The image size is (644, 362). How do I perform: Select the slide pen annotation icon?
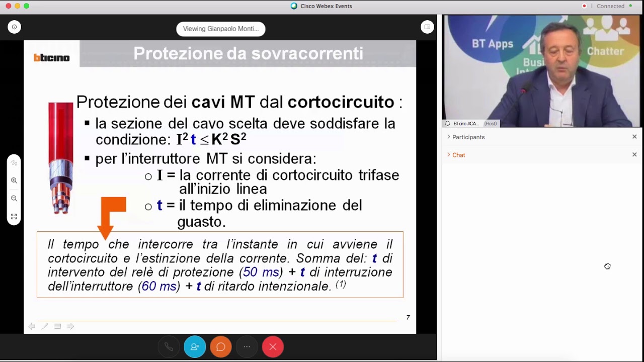45,326
